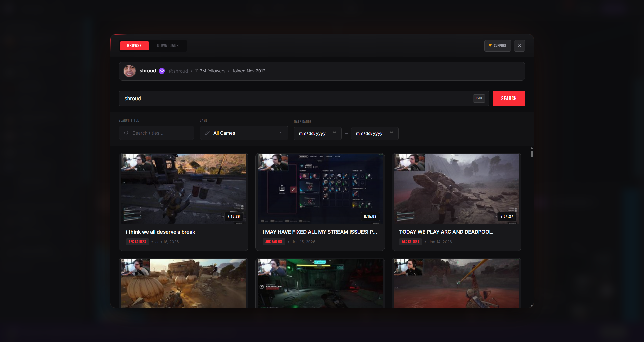The width and height of the screenshot is (644, 342).
Task: Click the calendar icon on the start date field
Action: point(334,133)
